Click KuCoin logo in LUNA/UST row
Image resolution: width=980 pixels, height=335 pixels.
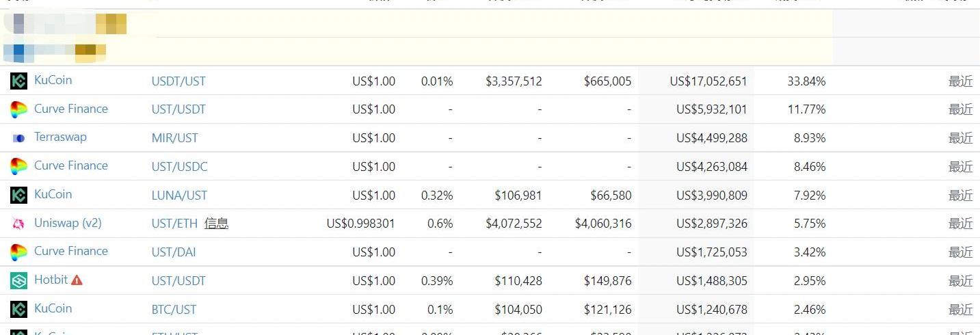pos(18,195)
